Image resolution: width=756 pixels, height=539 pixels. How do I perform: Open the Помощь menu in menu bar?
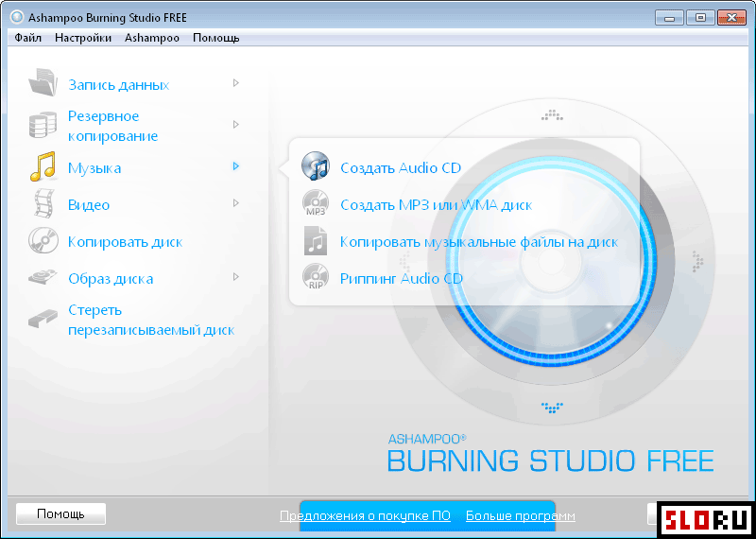216,38
